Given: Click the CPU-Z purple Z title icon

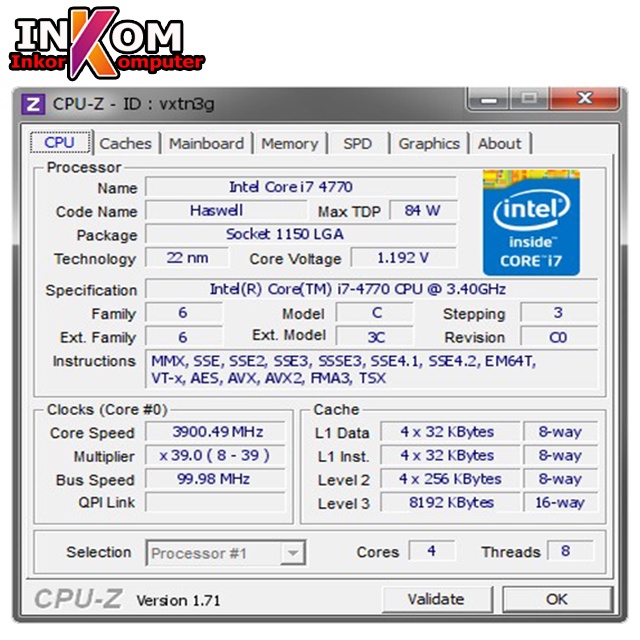Looking at the screenshot, I should click(33, 104).
